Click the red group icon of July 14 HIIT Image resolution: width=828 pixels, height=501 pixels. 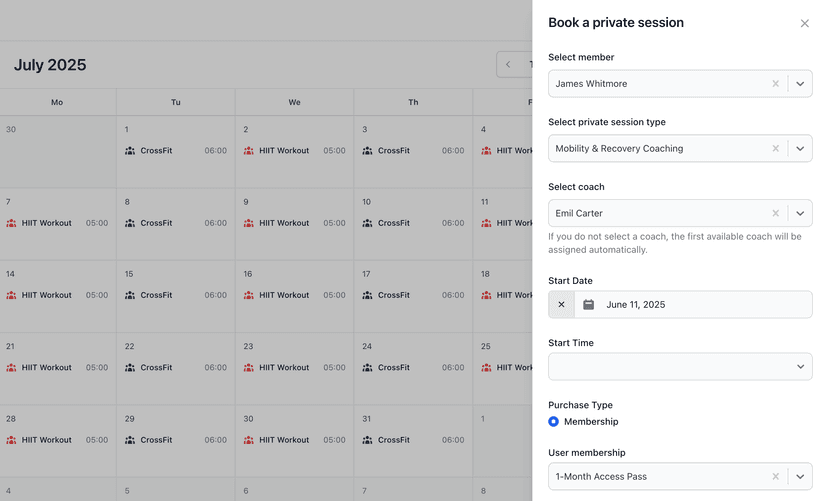(x=11, y=296)
